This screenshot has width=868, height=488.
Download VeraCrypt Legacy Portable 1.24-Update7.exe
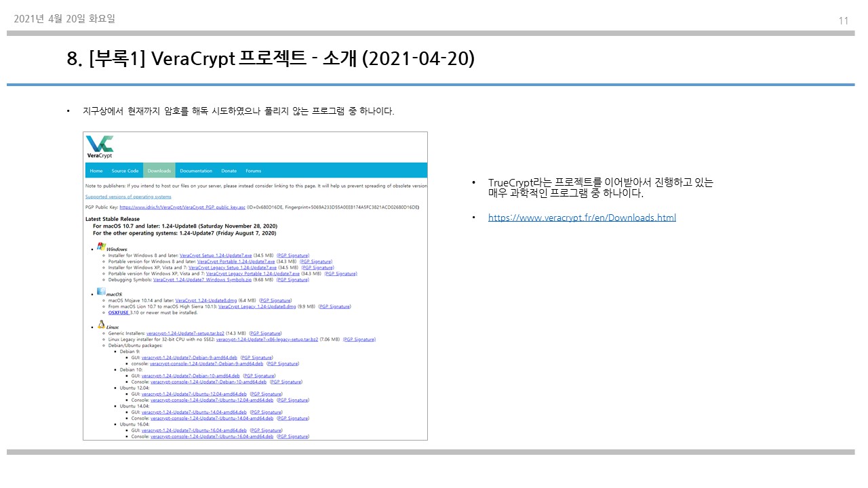[x=253, y=273]
